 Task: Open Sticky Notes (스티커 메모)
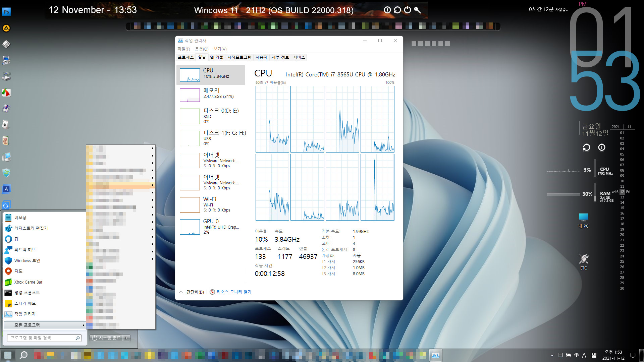click(44, 303)
